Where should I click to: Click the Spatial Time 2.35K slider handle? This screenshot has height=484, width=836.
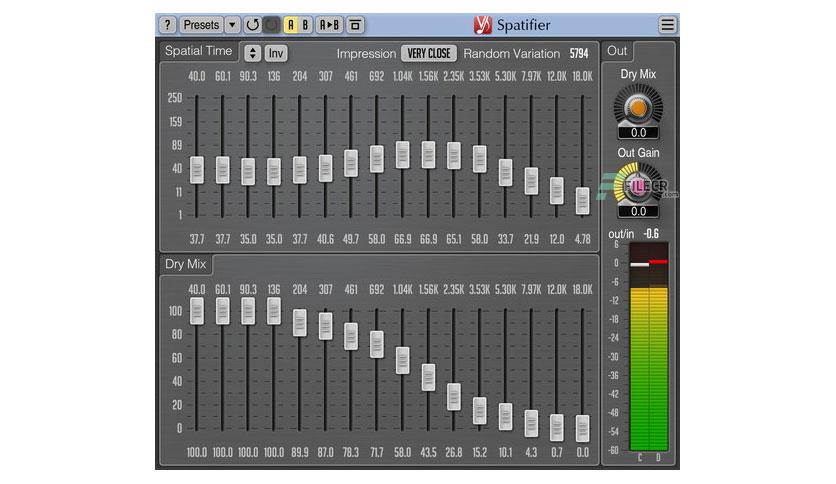pyautogui.click(x=454, y=156)
